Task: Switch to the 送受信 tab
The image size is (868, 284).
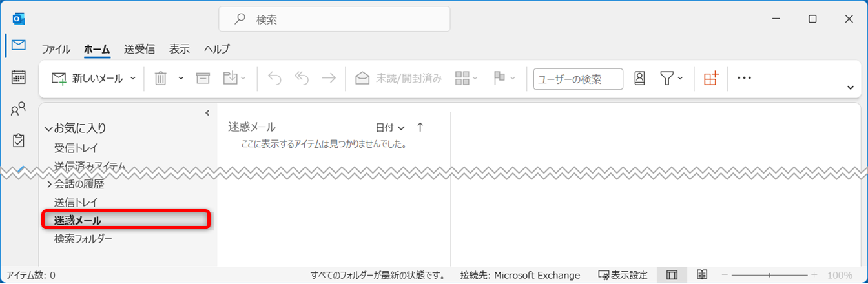Action: point(139,49)
